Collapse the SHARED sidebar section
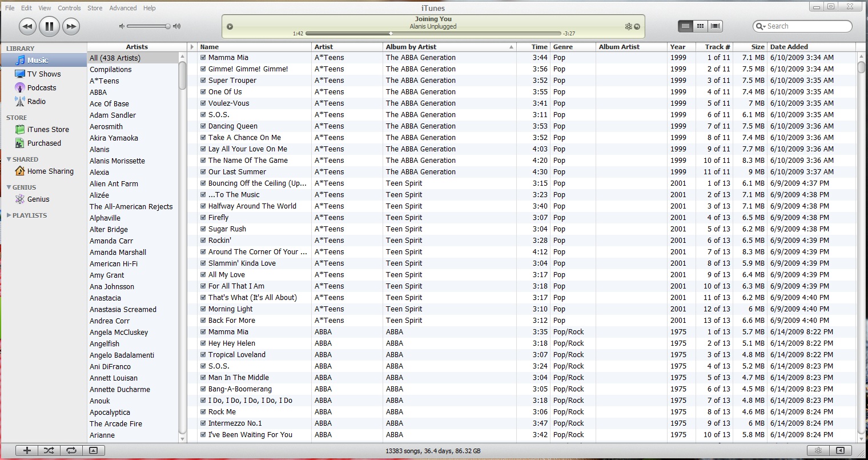This screenshot has height=460, width=868. (x=9, y=159)
